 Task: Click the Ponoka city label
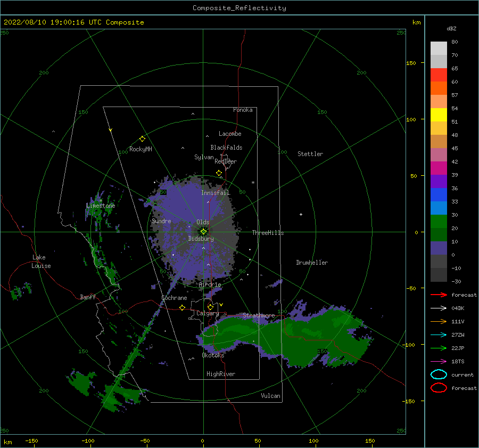click(x=243, y=110)
